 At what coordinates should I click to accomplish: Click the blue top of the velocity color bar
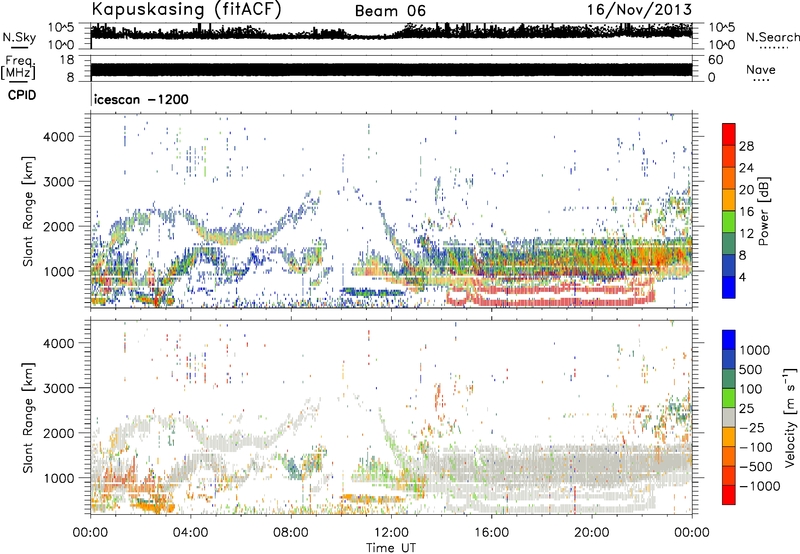coord(729,340)
